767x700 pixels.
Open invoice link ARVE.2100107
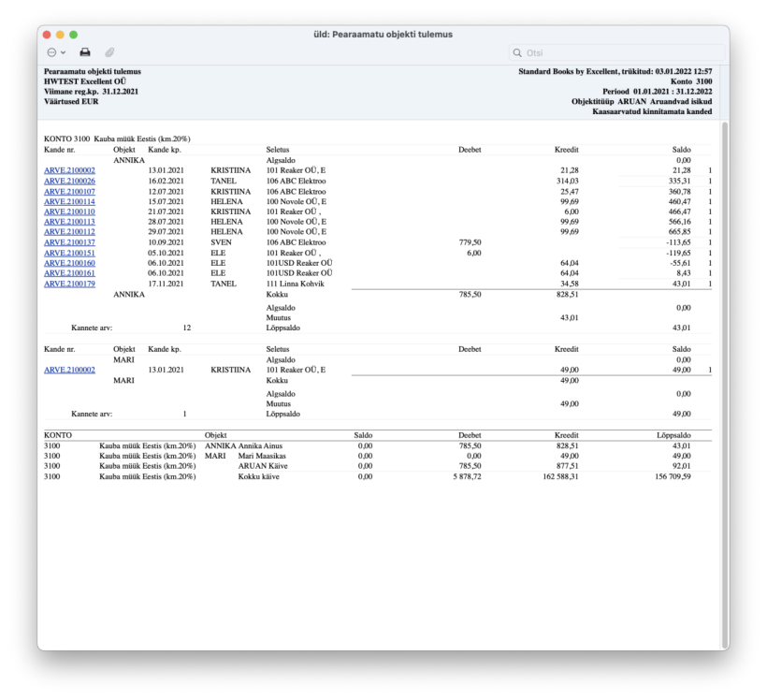pyautogui.click(x=69, y=192)
